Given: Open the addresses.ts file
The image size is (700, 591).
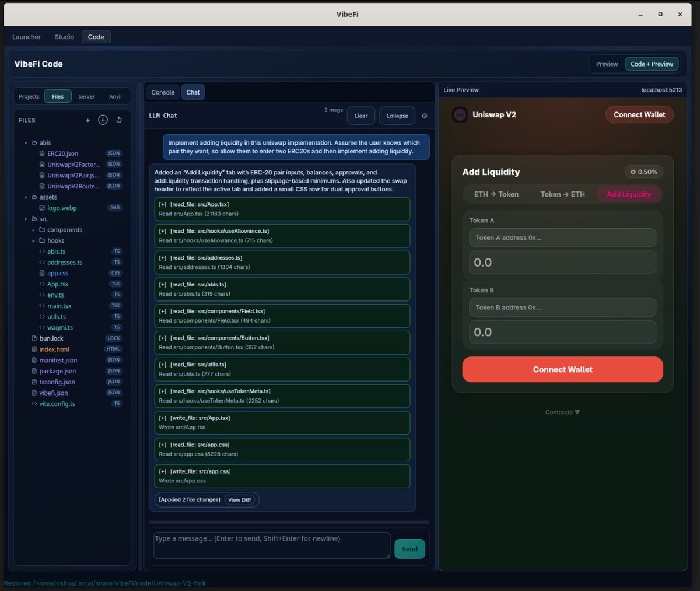Looking at the screenshot, I should pyautogui.click(x=65, y=263).
